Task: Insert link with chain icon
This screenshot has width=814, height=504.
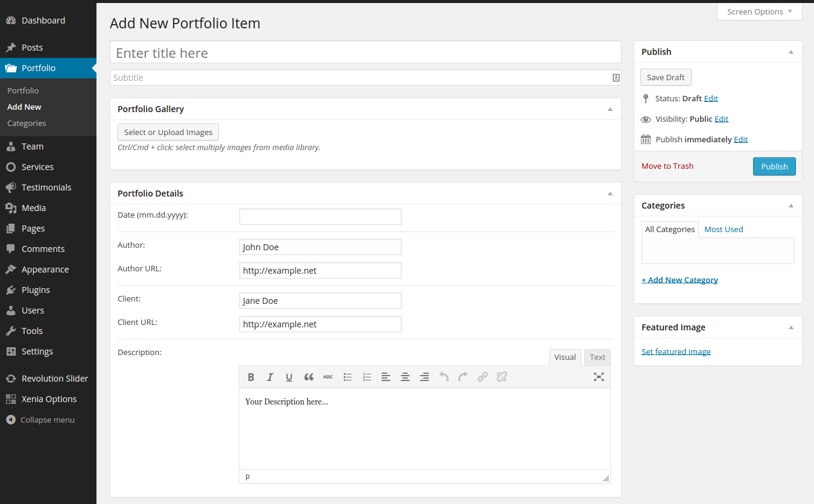Action: point(482,377)
